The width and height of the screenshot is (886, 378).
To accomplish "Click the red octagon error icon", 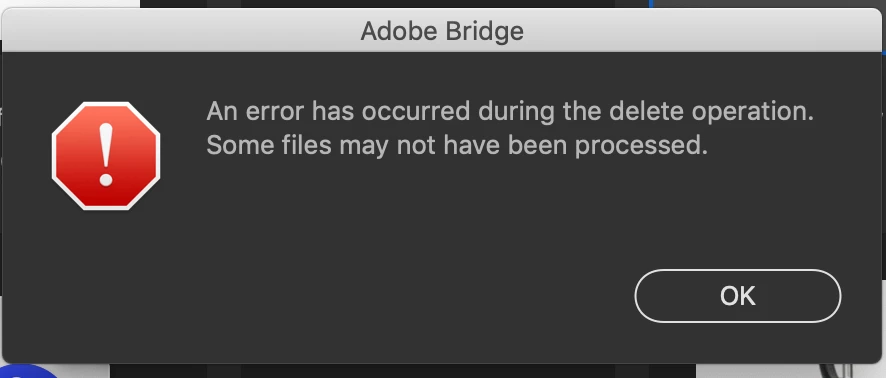I will [106, 156].
